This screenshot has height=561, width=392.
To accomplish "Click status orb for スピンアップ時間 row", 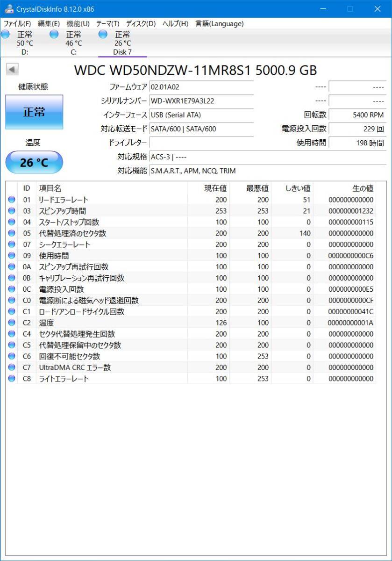I will click(x=12, y=211).
